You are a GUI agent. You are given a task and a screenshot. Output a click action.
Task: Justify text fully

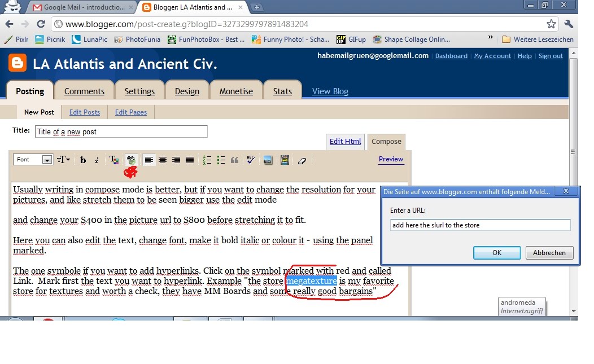click(x=190, y=160)
